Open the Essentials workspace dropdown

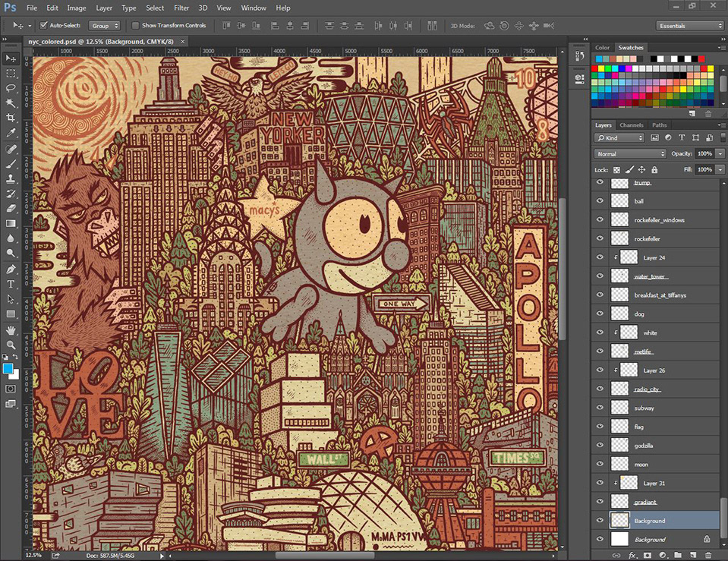click(690, 26)
